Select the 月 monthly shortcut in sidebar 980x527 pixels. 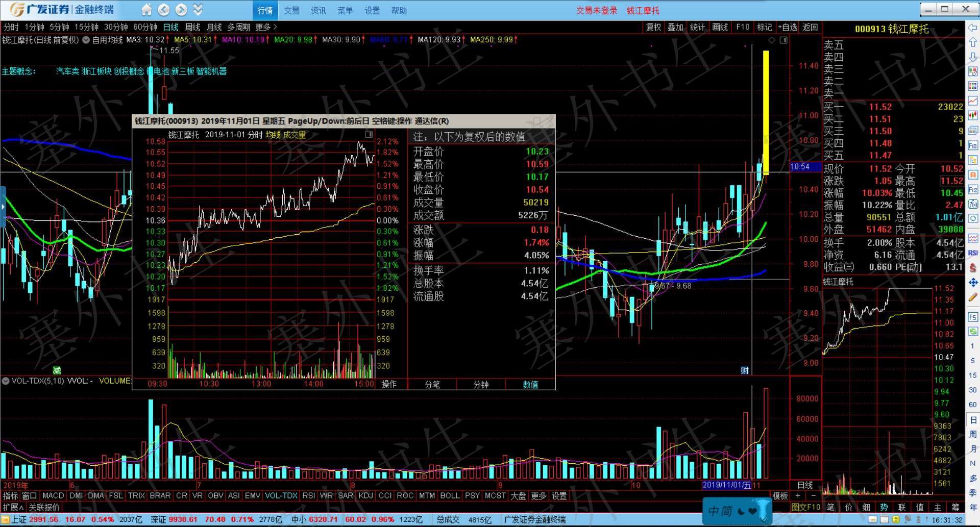click(973, 449)
